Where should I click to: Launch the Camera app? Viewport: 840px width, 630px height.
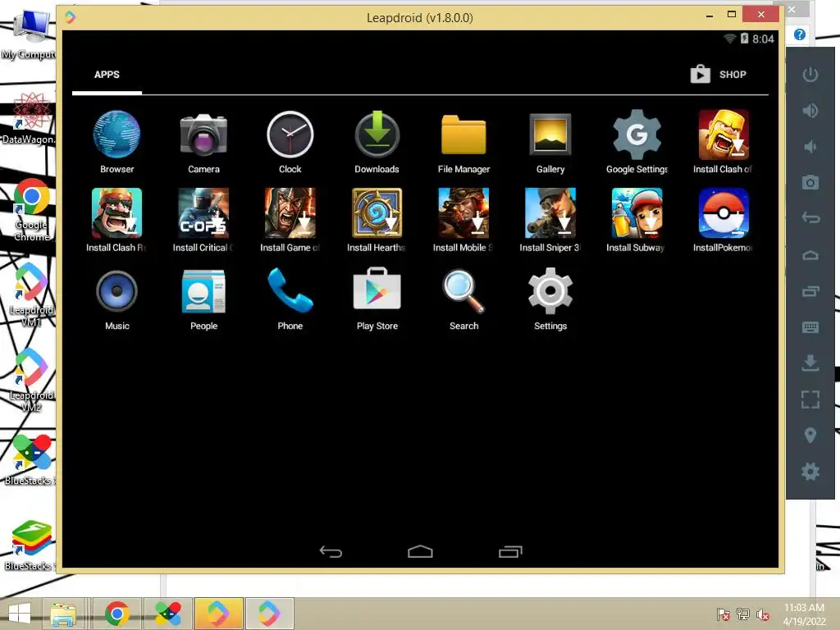203,135
